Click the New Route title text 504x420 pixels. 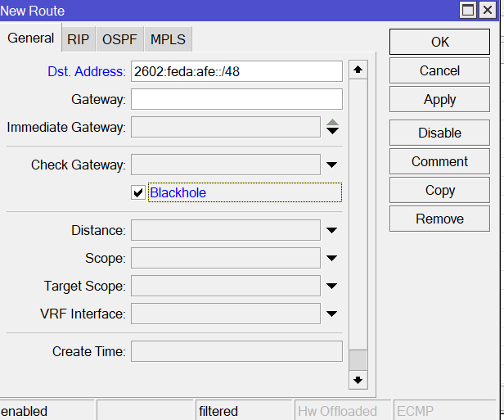click(33, 11)
